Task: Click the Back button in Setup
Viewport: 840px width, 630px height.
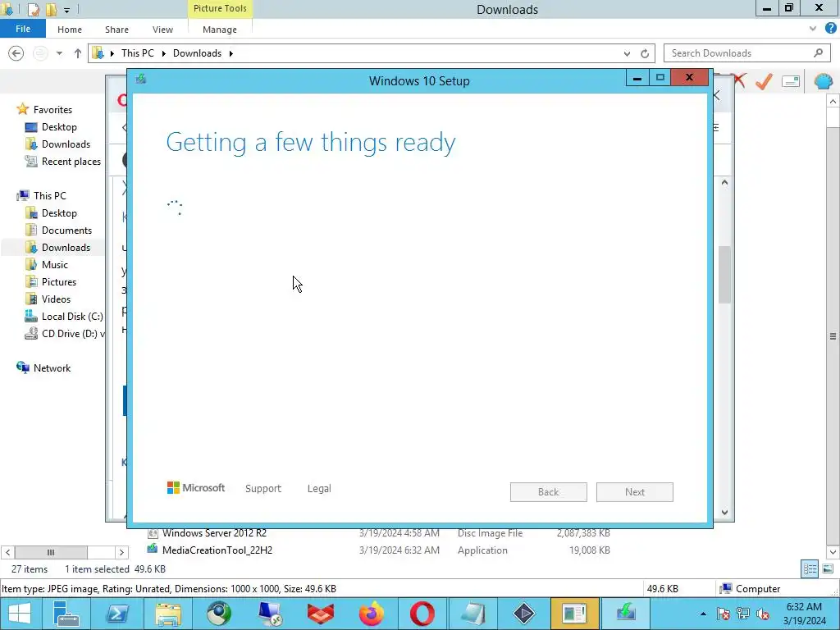Action: click(549, 492)
